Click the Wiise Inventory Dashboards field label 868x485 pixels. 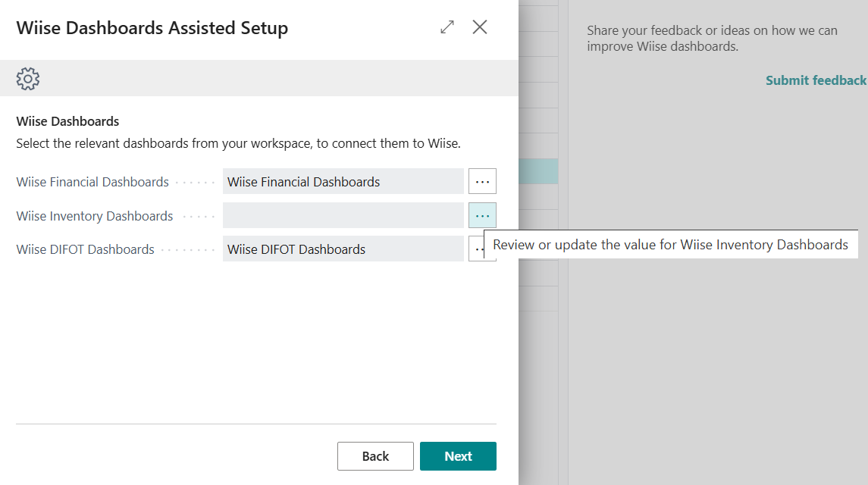[95, 216]
